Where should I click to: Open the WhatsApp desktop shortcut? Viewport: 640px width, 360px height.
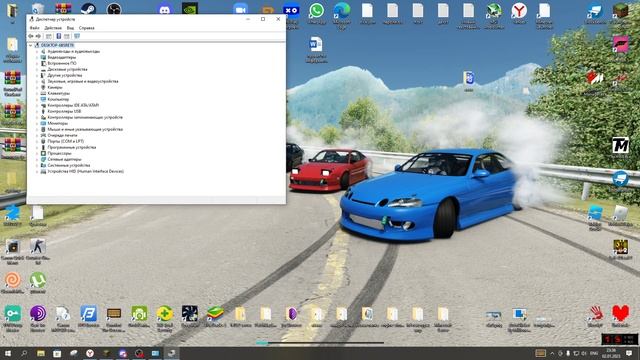[316, 11]
